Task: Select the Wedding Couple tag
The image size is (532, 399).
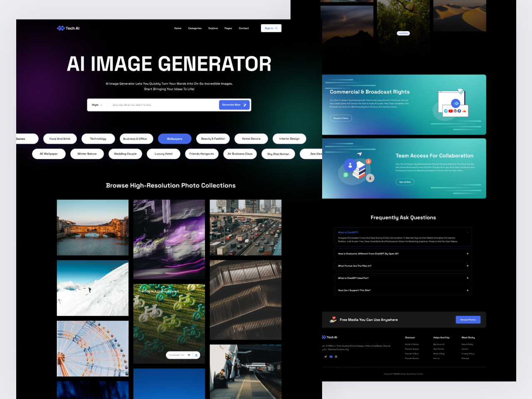Action: [x=125, y=154]
